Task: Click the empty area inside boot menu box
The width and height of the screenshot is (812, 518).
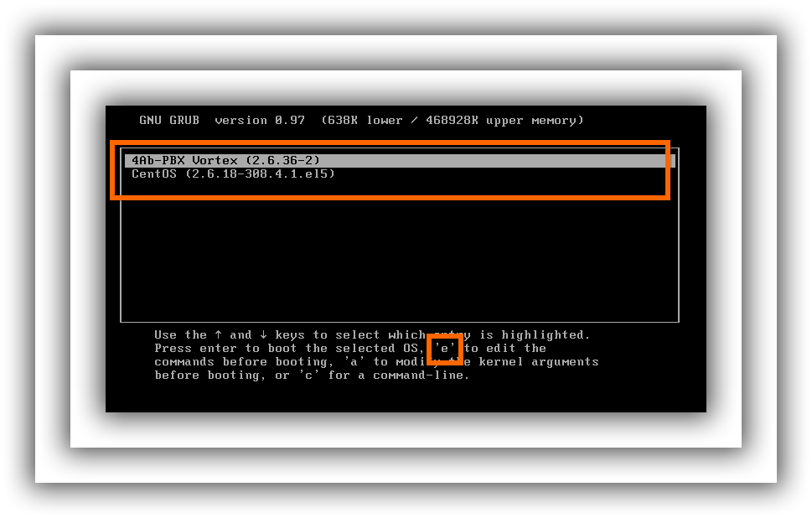Action: click(x=399, y=260)
